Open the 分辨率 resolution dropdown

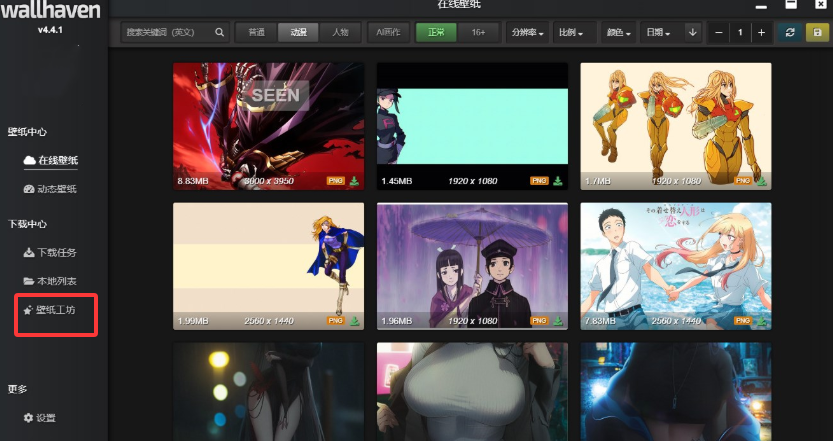(x=527, y=32)
